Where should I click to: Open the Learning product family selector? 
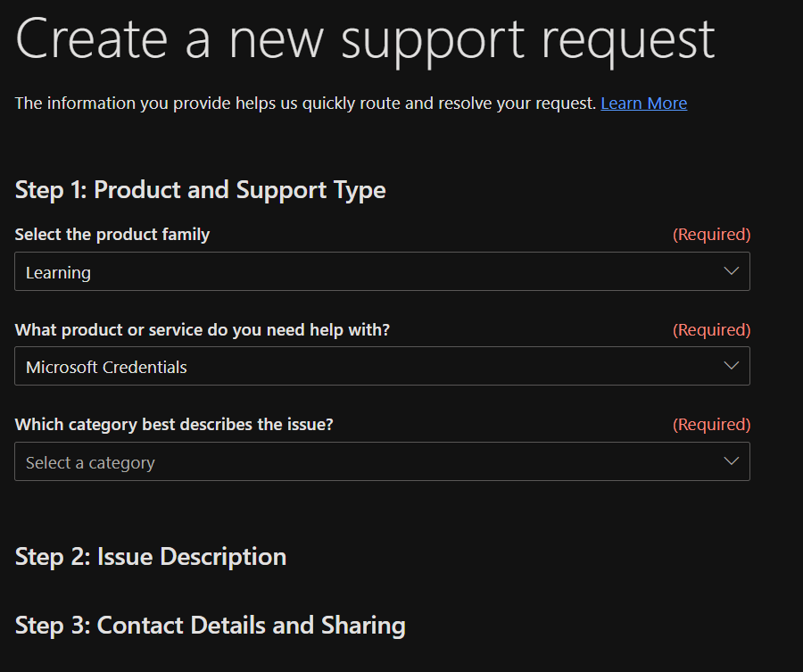[382, 271]
